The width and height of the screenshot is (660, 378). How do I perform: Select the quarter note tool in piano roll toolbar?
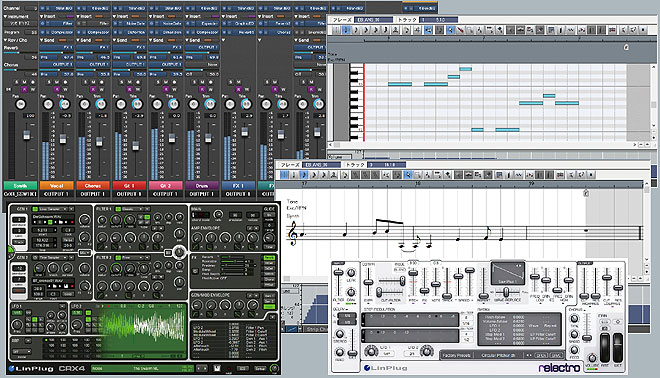(346, 30)
